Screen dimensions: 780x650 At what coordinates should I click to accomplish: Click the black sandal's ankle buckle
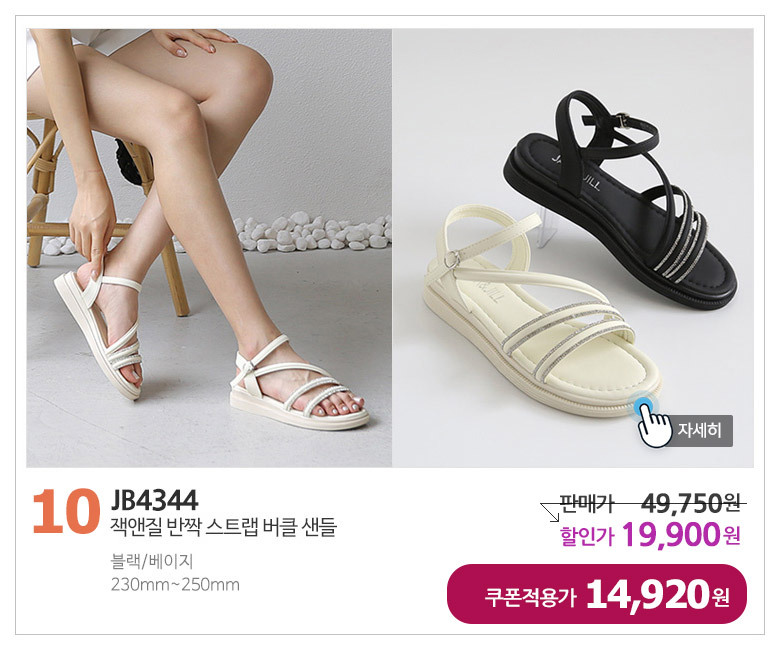(x=622, y=119)
